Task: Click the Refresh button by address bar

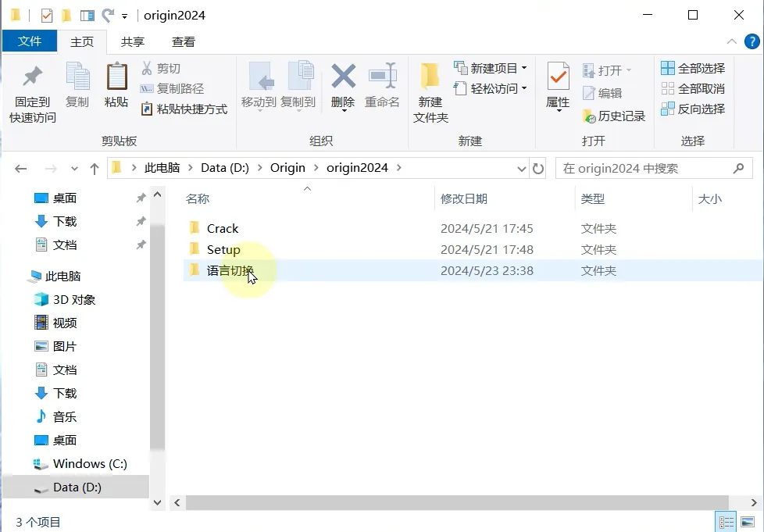Action: (538, 169)
